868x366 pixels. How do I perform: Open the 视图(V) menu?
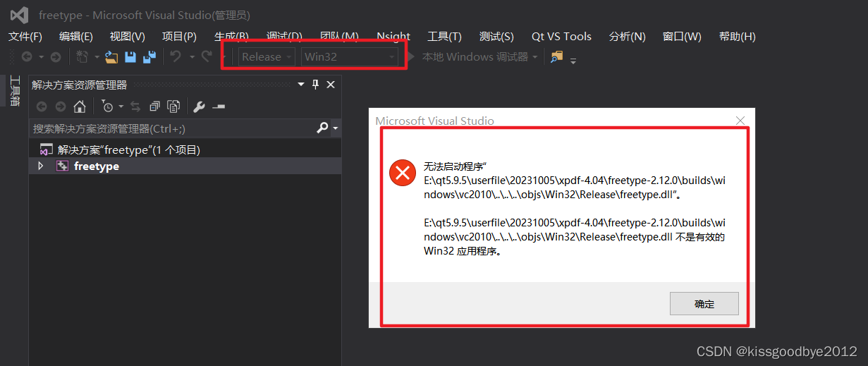pyautogui.click(x=127, y=37)
